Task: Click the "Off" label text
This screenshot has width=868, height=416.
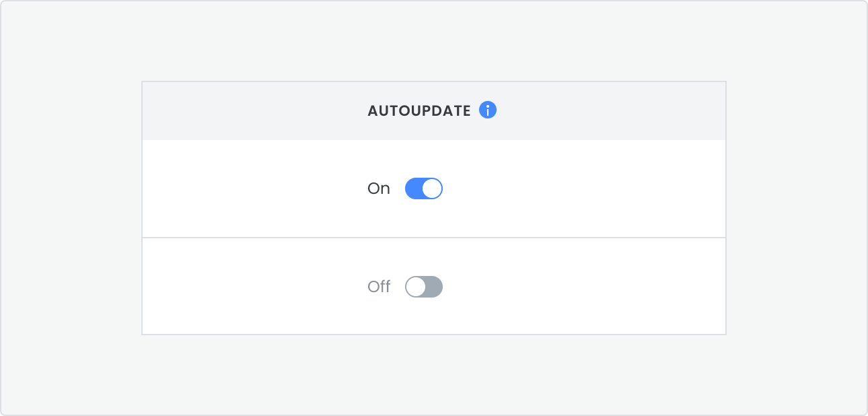Action: tap(379, 287)
